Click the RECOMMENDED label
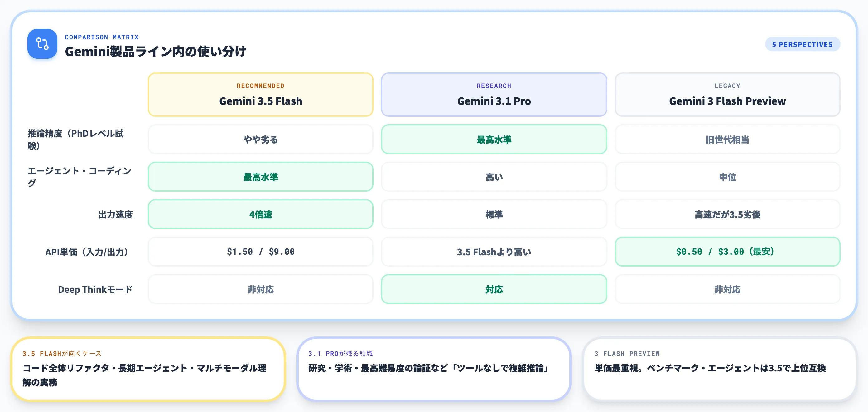This screenshot has height=412, width=868. pos(260,86)
